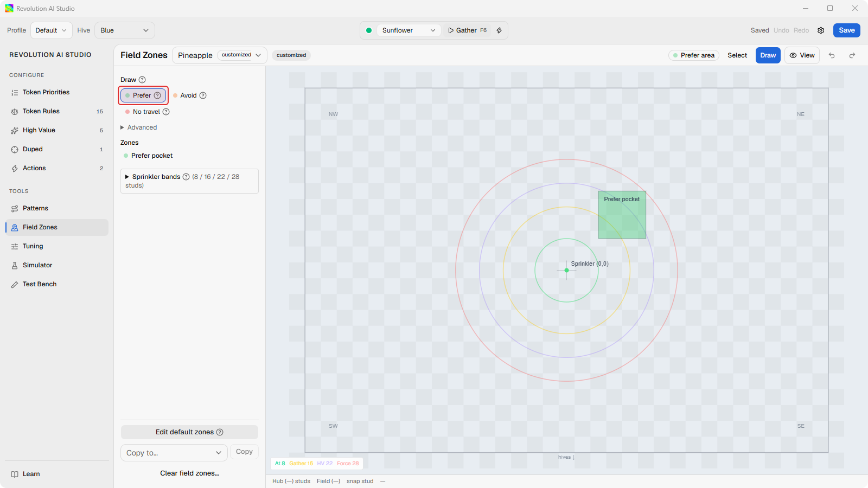This screenshot has width=868, height=488.
Task: Open the Hive Blue dropdown
Action: pyautogui.click(x=125, y=30)
